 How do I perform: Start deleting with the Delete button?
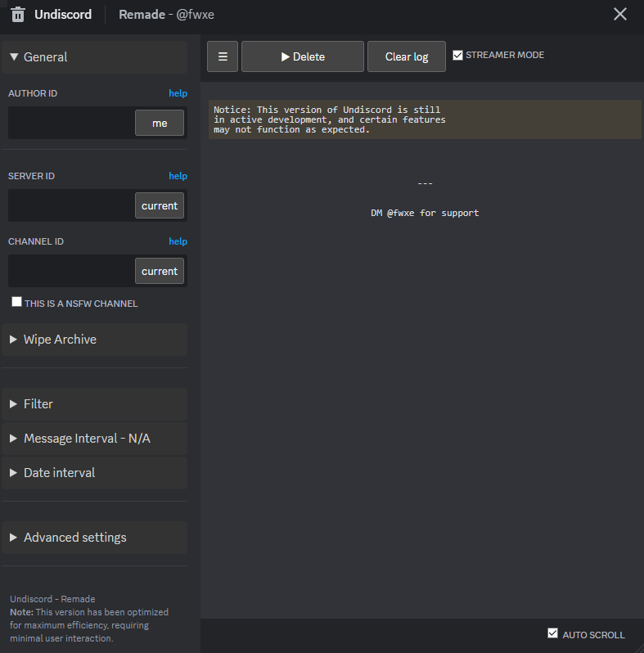[x=303, y=56]
